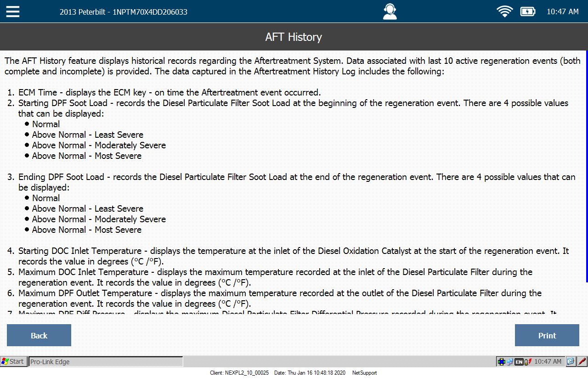Click the taskbar battery power icon
The height and width of the screenshot is (388, 588).
coord(527,362)
